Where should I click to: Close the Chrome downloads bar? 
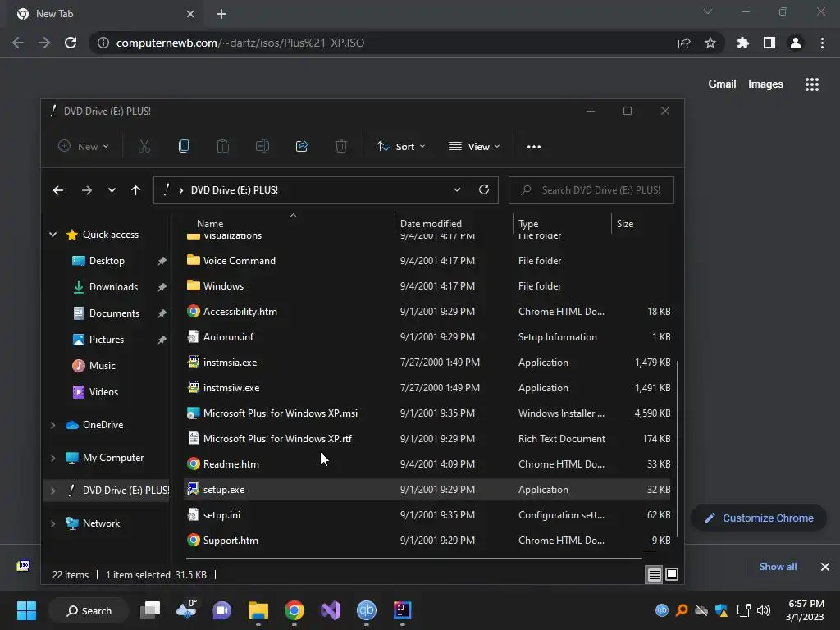825,567
